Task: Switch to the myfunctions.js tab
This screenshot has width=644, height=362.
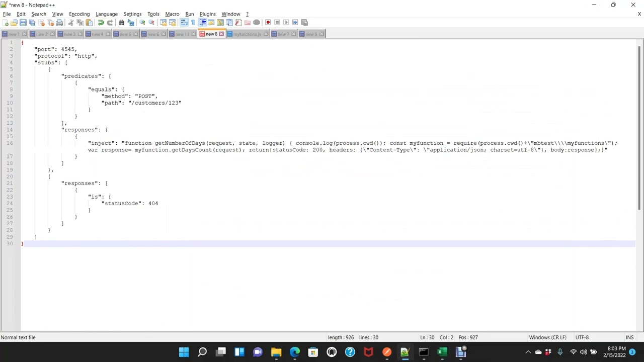Action: 247,34
